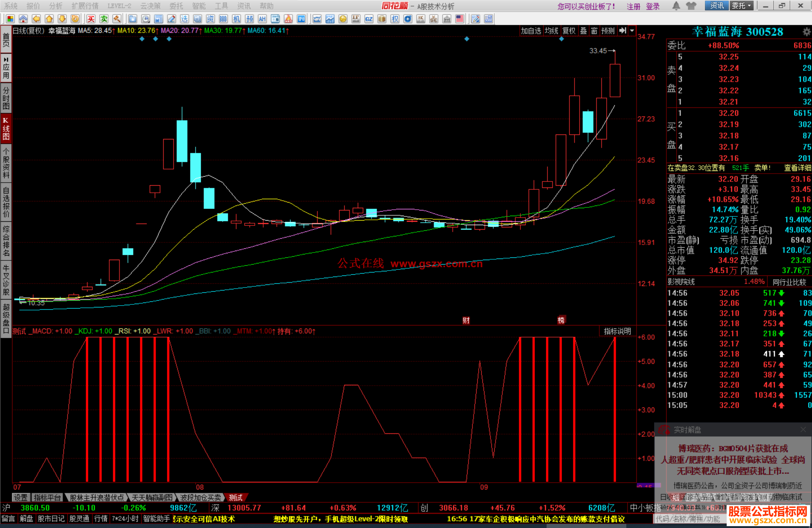812x528 pixels.
Task: Click the 财 event marker on the chart
Action: pos(466,320)
